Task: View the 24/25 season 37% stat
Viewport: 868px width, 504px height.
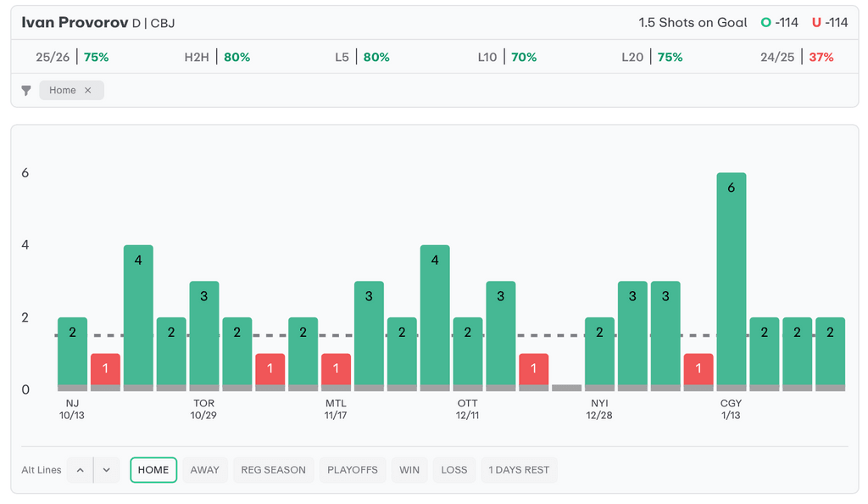Action: click(797, 57)
